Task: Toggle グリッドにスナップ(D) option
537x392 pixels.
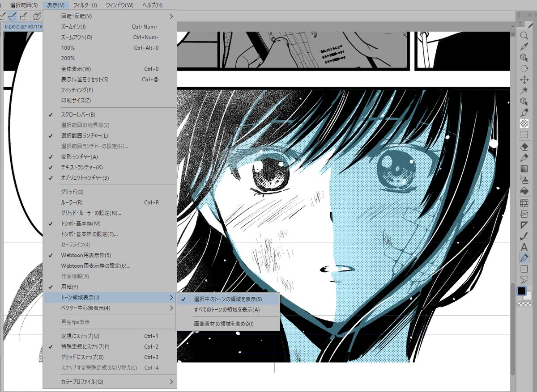Action: tap(110, 357)
